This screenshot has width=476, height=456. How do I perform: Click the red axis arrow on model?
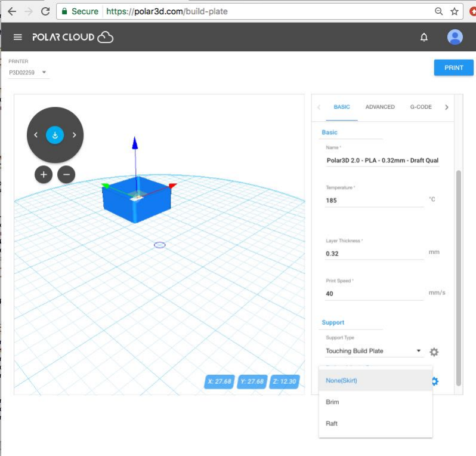coord(172,185)
